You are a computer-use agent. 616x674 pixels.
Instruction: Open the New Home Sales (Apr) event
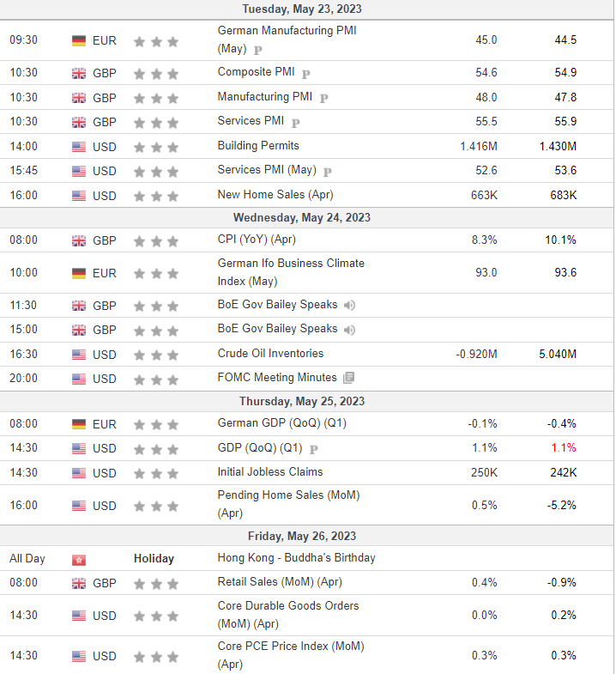click(x=275, y=195)
